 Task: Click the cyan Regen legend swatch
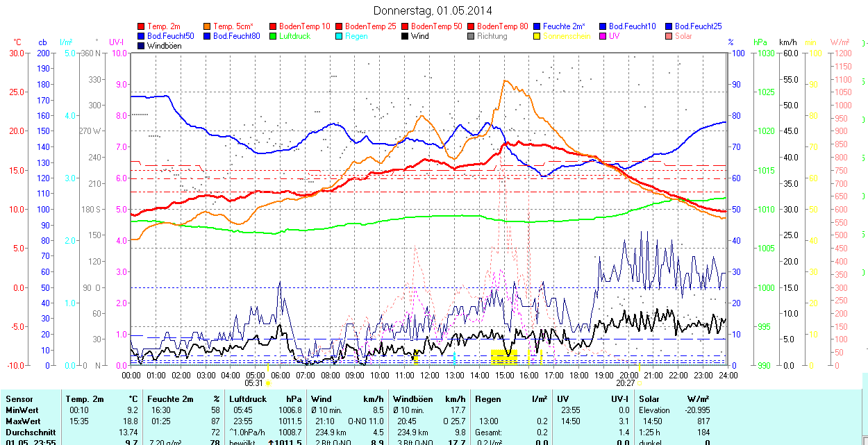339,36
